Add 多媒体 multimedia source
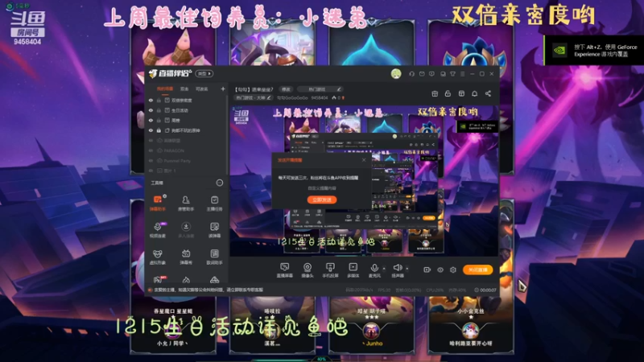 (x=353, y=270)
